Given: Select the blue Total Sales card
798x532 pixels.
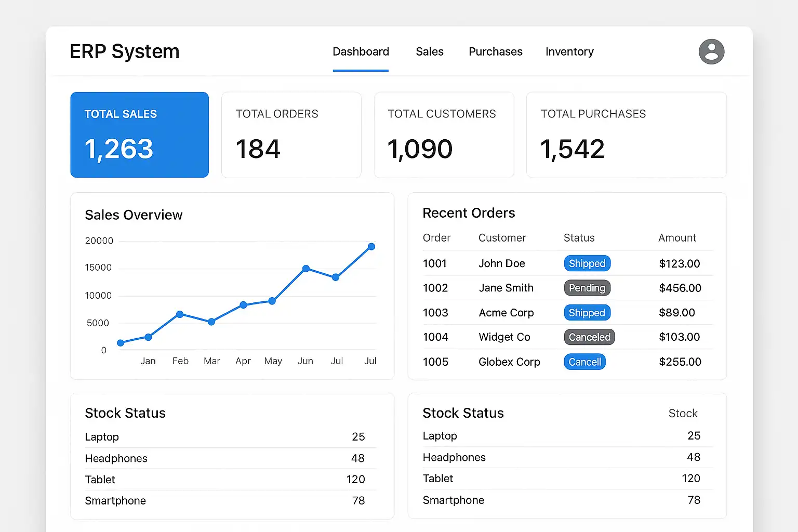Looking at the screenshot, I should tap(139, 135).
